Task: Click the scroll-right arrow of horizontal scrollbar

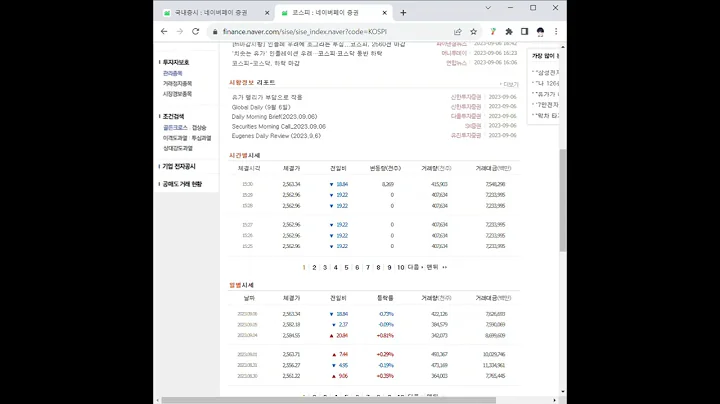Action: pos(554,400)
